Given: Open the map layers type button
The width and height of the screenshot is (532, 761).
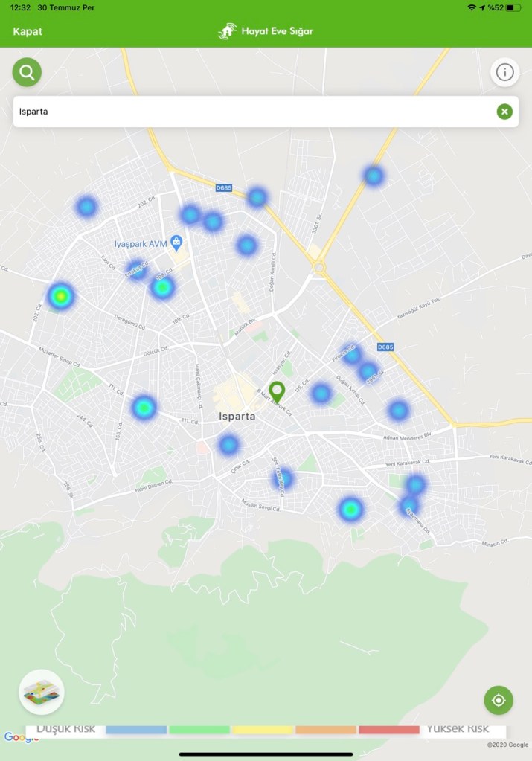Looking at the screenshot, I should (42, 692).
